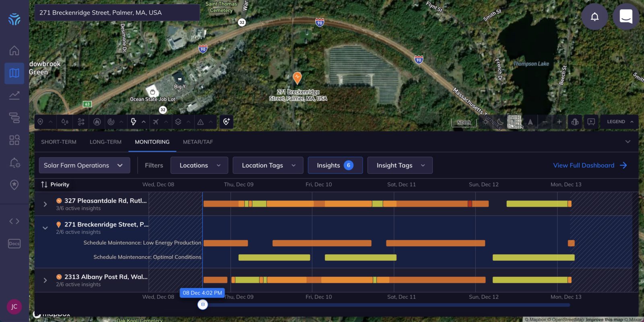Screen dimensions: 644x322
Task: Open the Insight Tags dropdown
Action: [400, 165]
